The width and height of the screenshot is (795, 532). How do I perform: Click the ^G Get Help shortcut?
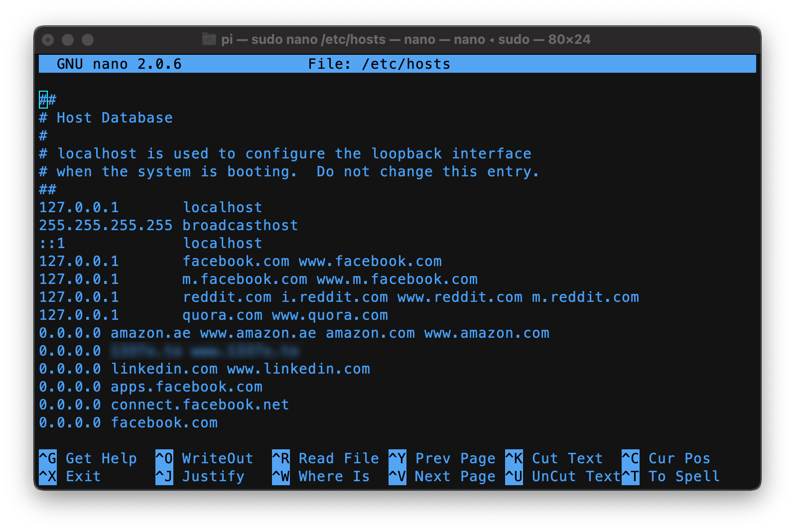(x=88, y=458)
